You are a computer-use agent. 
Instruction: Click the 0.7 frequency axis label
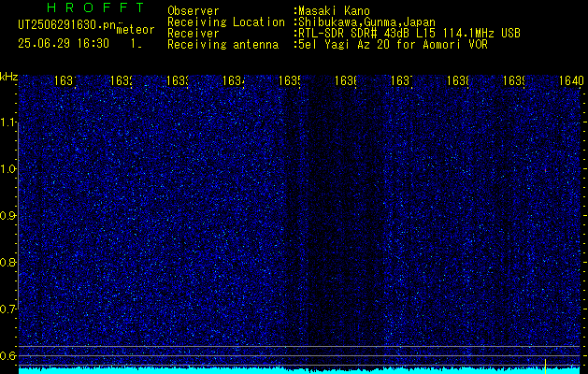click(8, 309)
